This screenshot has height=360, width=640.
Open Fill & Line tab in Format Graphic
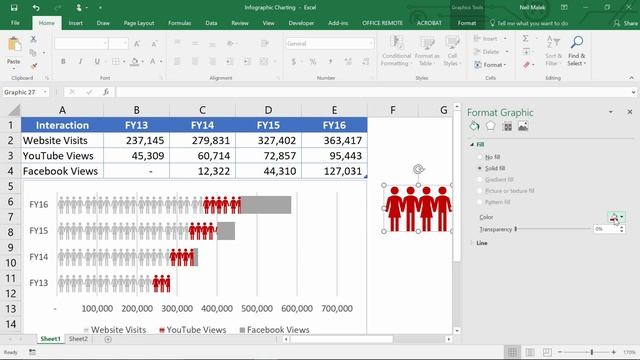click(474, 127)
